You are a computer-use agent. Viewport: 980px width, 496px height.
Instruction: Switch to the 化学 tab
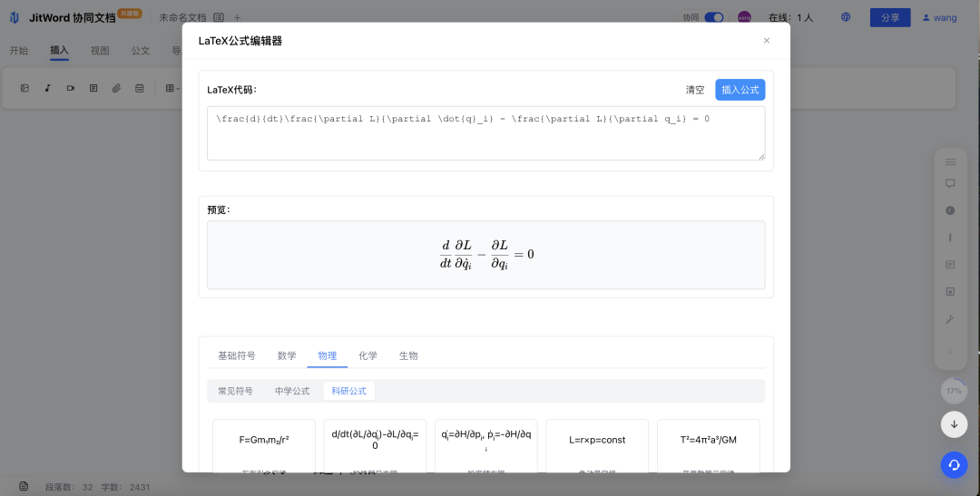[x=368, y=355]
